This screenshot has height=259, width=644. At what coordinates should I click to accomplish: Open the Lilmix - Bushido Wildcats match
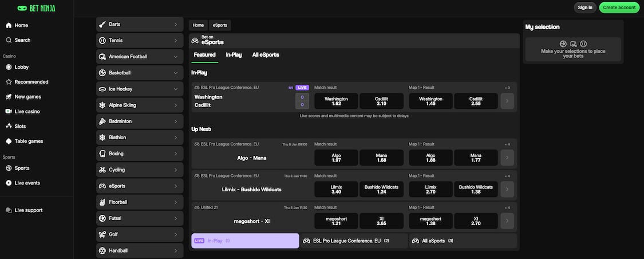[251, 190]
